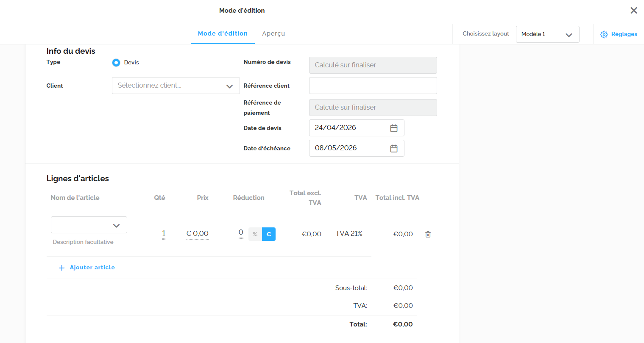
Task: Switch reduction to euro amount mode
Action: (269, 234)
